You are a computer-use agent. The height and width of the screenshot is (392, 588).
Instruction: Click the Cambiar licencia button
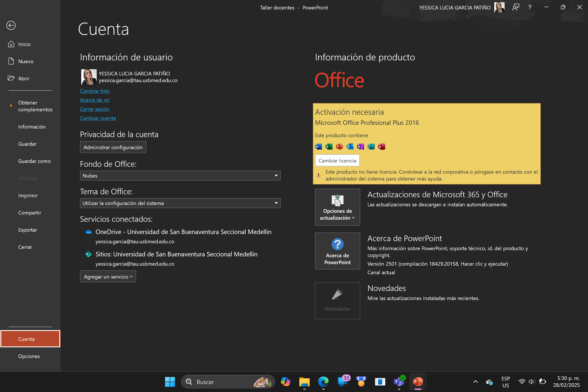[x=337, y=161]
